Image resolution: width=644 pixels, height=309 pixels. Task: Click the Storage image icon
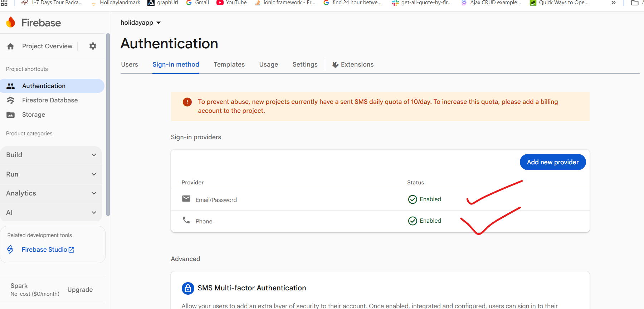click(11, 115)
